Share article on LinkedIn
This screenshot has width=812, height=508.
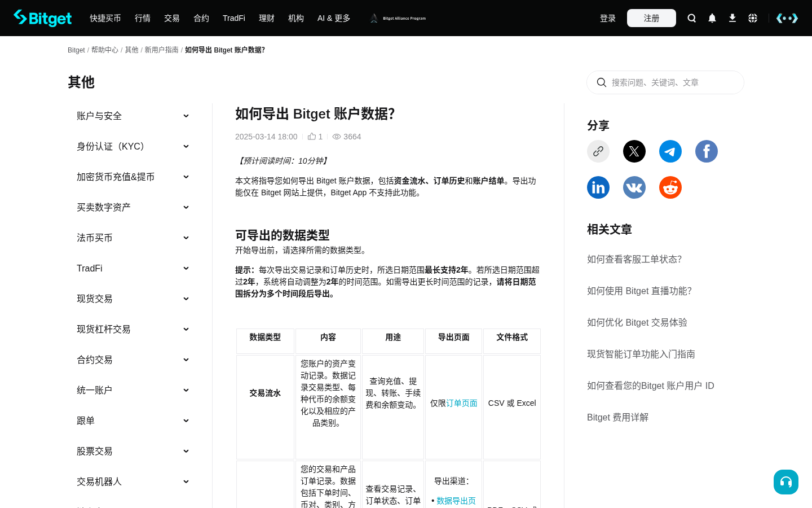point(598,187)
